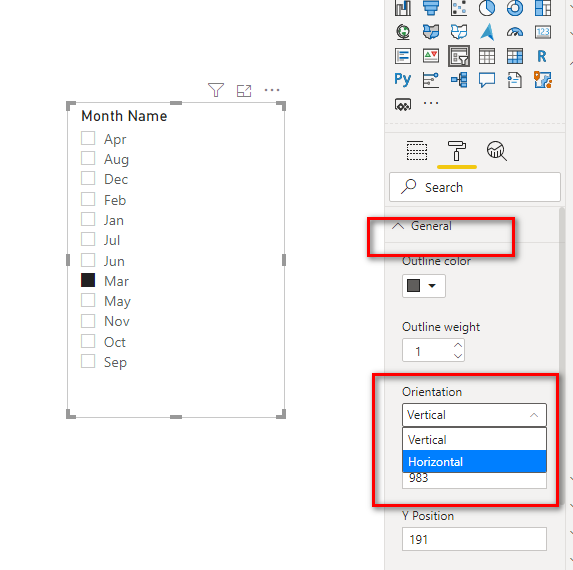Check the Aug checkbox
This screenshot has height=570, width=573.
point(88,159)
